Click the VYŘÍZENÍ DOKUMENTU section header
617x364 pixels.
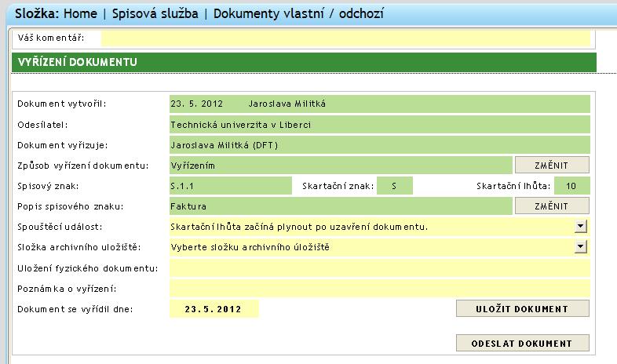(x=304, y=62)
